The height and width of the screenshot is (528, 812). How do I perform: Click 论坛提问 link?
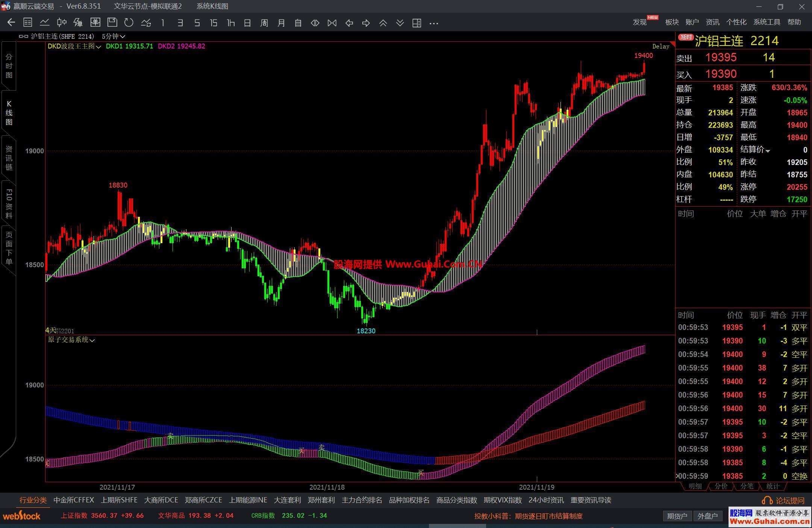point(789,501)
